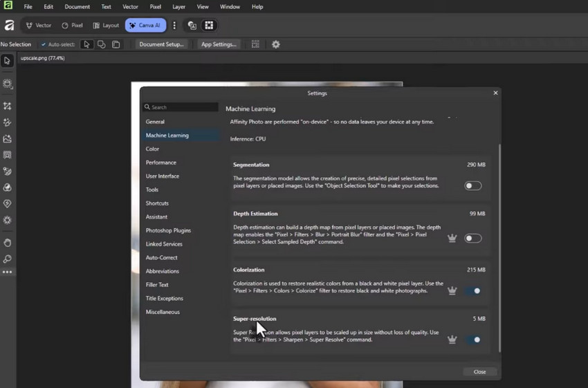Select the paint brush tool icon

click(x=7, y=172)
